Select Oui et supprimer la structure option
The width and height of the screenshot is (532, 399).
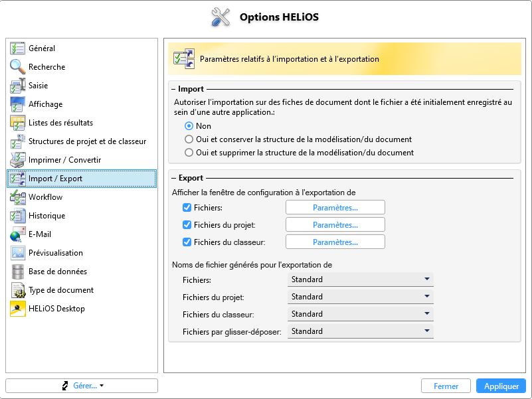[x=189, y=152]
